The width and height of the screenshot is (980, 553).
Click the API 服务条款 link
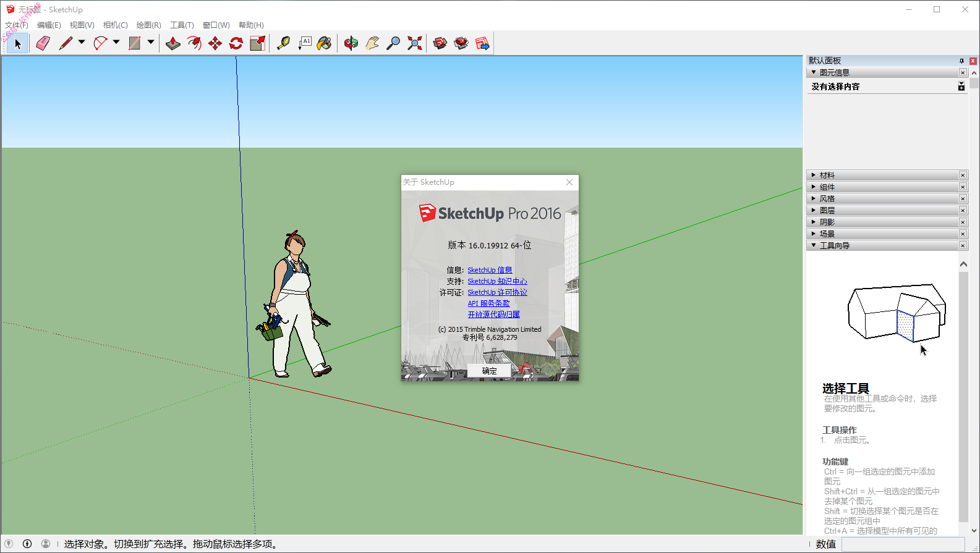point(488,303)
